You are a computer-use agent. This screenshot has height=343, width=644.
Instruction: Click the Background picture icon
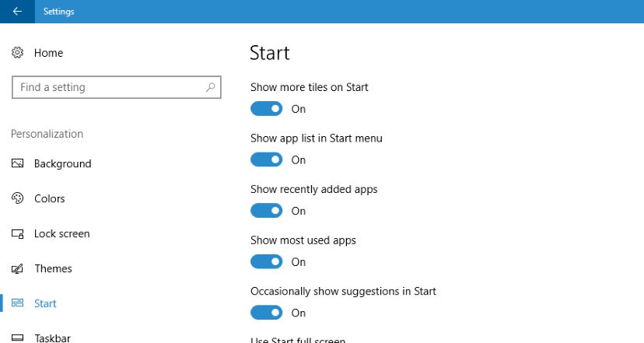click(17, 163)
